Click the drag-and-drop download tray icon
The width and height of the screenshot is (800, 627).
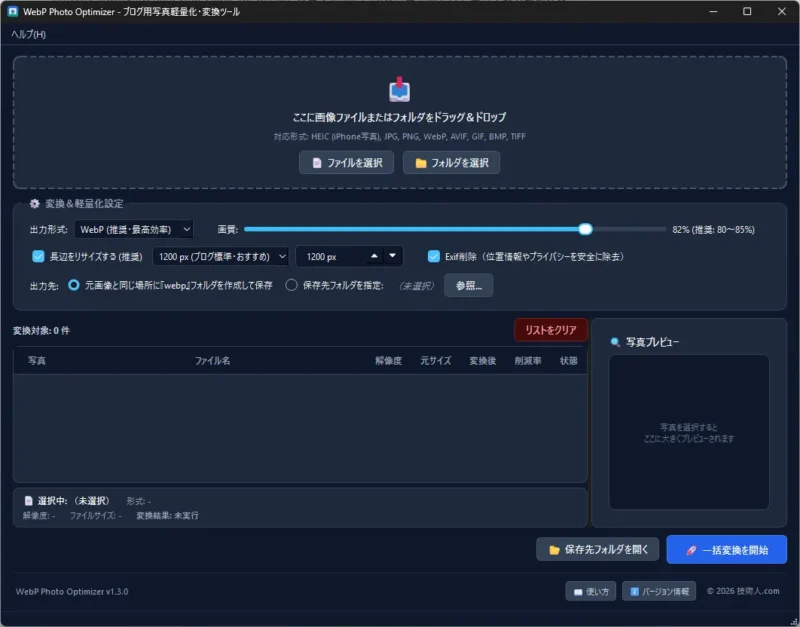tap(399, 90)
